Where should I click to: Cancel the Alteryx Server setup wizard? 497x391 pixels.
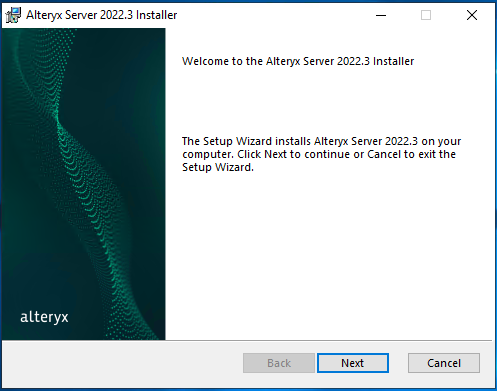pyautogui.click(x=444, y=363)
